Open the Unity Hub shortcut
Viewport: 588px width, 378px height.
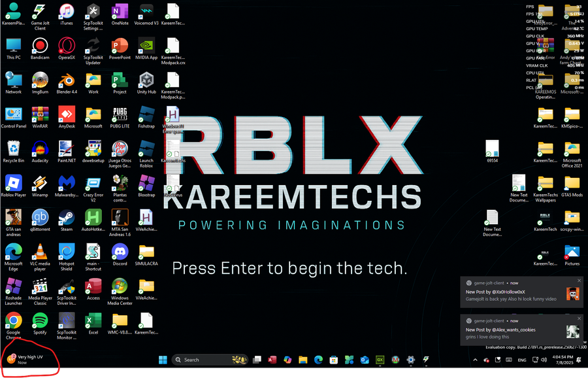(x=146, y=83)
